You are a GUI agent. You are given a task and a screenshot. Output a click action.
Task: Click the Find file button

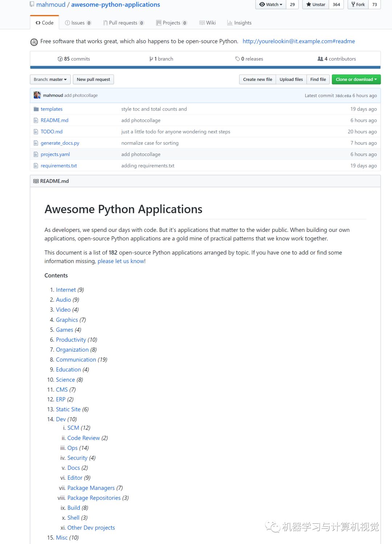(318, 79)
